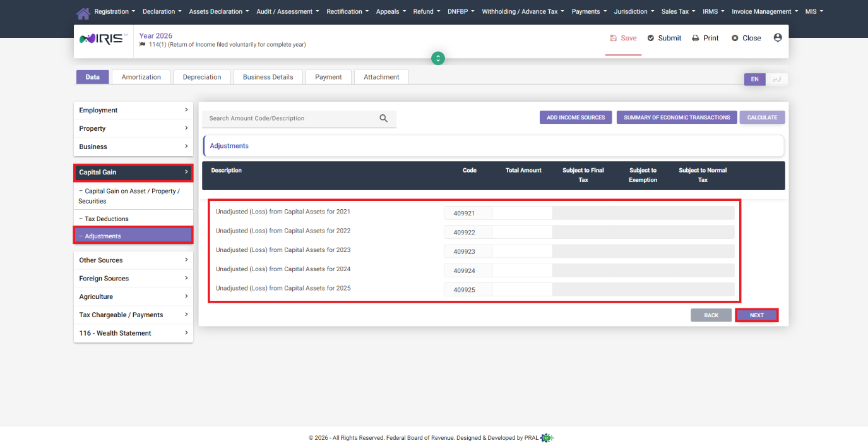The image size is (868, 448).
Task: Expand the 116 - Wealth Statement section
Action: [x=133, y=333]
